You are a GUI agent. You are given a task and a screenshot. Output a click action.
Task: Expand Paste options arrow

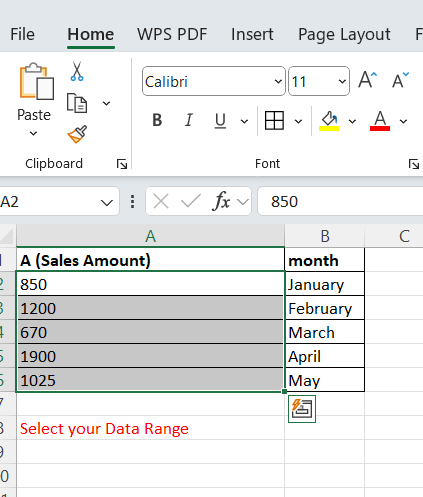[33, 134]
